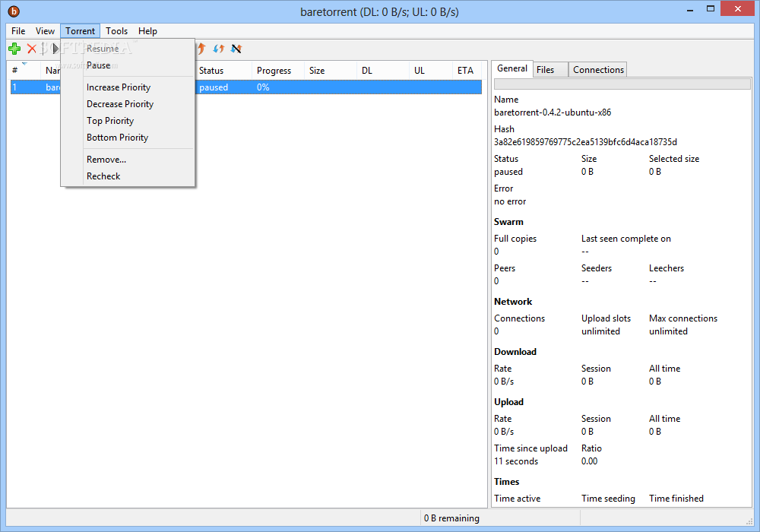Click row number 1 in the torrent list
This screenshot has width=760, height=532.
coord(15,87)
